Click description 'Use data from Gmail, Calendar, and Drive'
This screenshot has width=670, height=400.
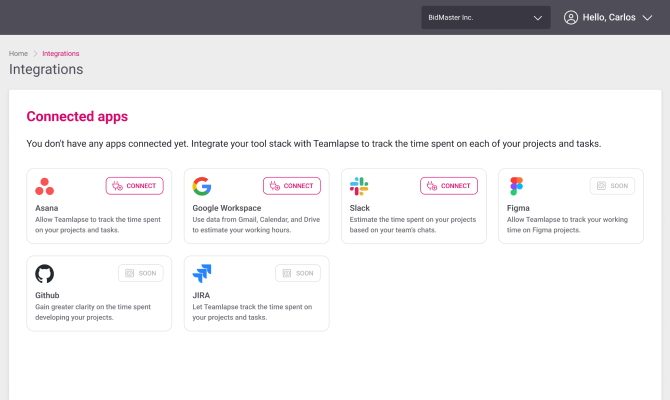(256, 225)
